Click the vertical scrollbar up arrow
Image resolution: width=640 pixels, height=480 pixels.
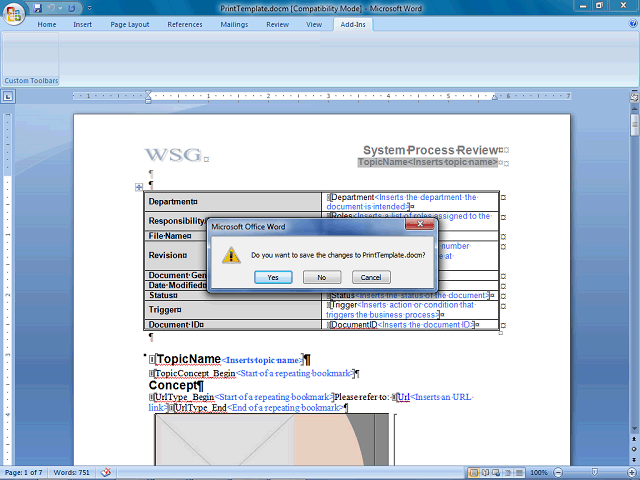click(x=634, y=109)
